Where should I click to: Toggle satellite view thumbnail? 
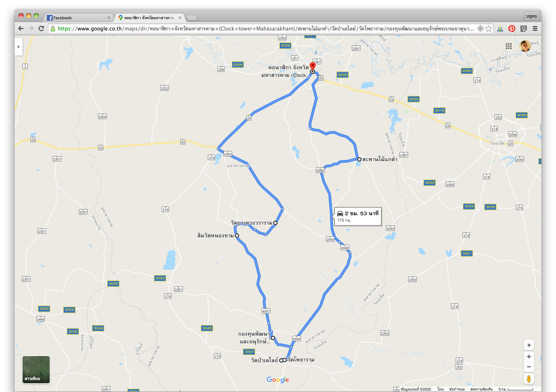click(x=36, y=369)
